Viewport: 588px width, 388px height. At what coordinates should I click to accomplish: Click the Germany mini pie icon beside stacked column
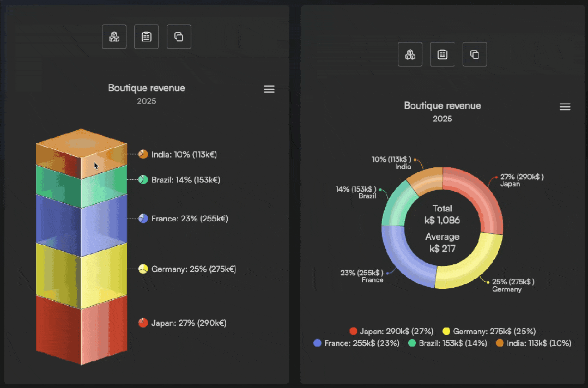click(x=143, y=269)
